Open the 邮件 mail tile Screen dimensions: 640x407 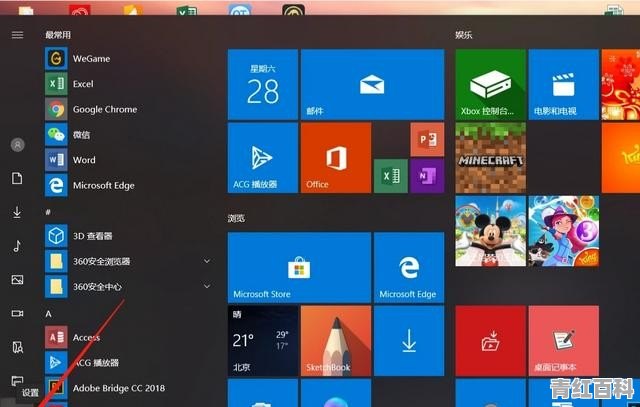pyautogui.click(x=372, y=85)
